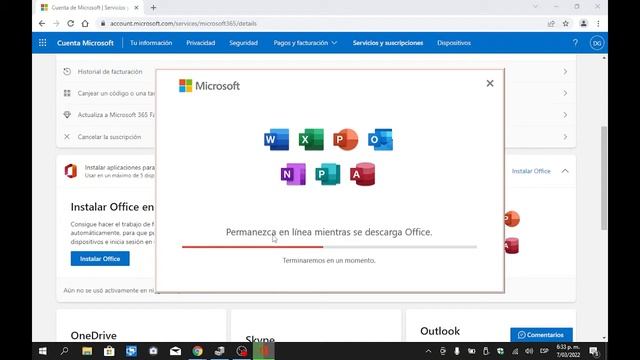This screenshot has width=640, height=360.
Task: Open the DG account avatar
Action: (597, 43)
